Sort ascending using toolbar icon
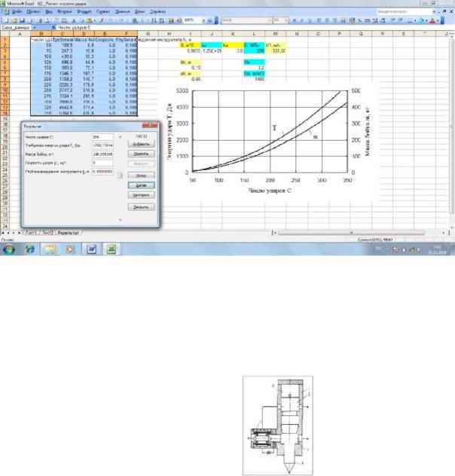Image resolution: width=455 pixels, height=476 pixels. pyautogui.click(x=154, y=20)
